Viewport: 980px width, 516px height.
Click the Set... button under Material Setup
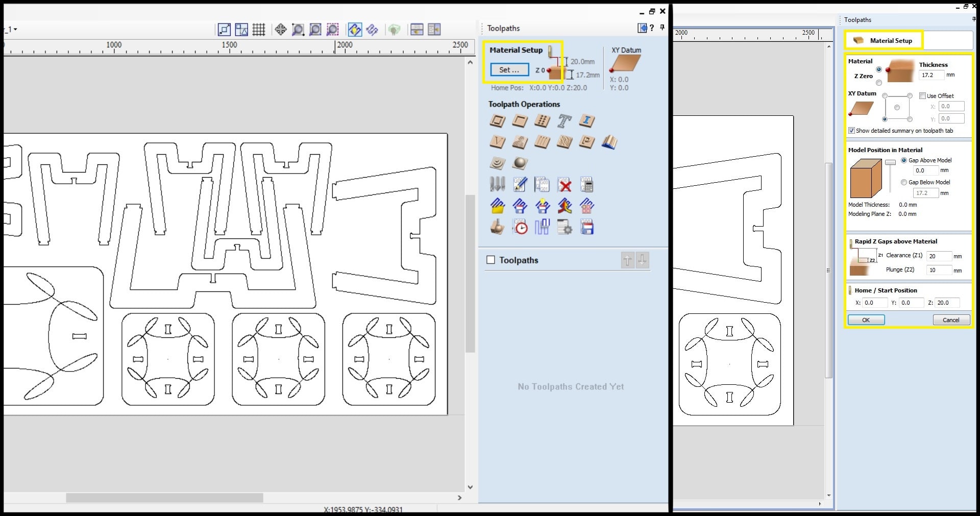[x=509, y=70]
